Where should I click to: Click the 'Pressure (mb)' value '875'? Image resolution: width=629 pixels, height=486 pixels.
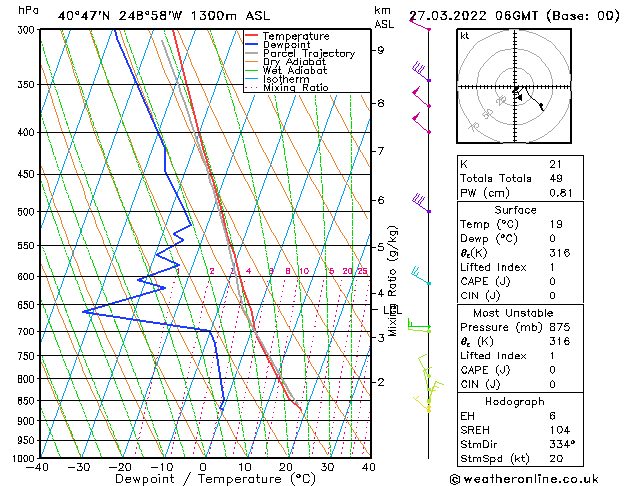pos(560,327)
